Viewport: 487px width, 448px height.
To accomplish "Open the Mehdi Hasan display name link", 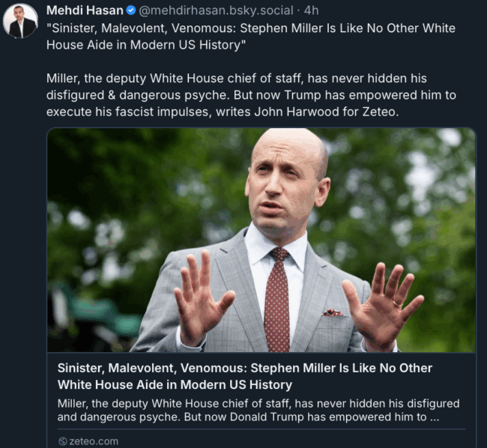I will (x=85, y=10).
